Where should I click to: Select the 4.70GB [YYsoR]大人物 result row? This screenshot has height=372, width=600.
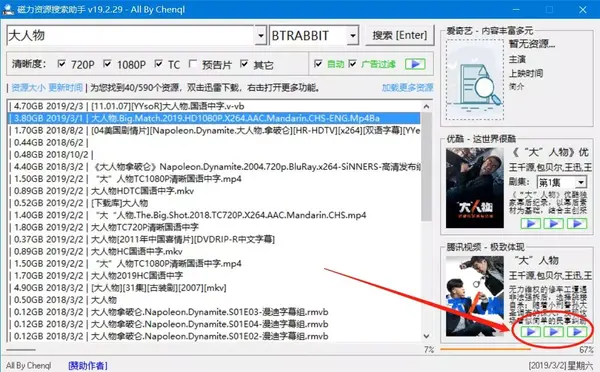[x=214, y=106]
